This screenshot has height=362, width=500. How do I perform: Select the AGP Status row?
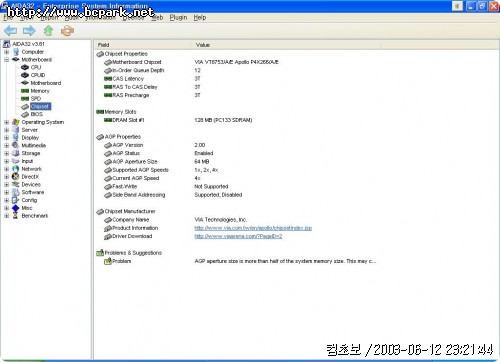click(x=237, y=153)
